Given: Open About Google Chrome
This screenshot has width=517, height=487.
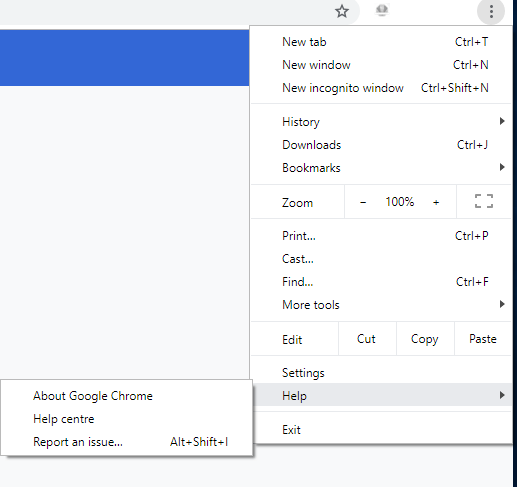Looking at the screenshot, I should coord(126,396).
